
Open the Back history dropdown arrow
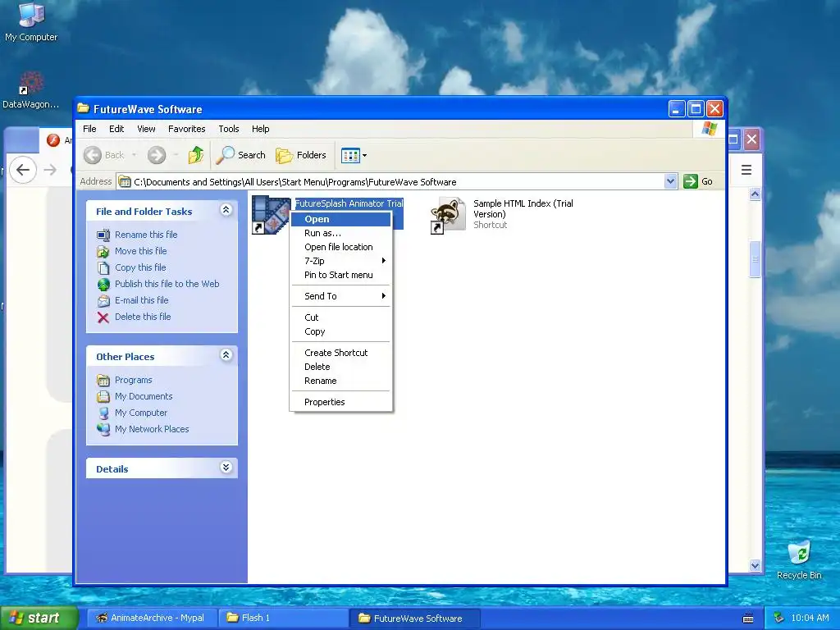(134, 155)
